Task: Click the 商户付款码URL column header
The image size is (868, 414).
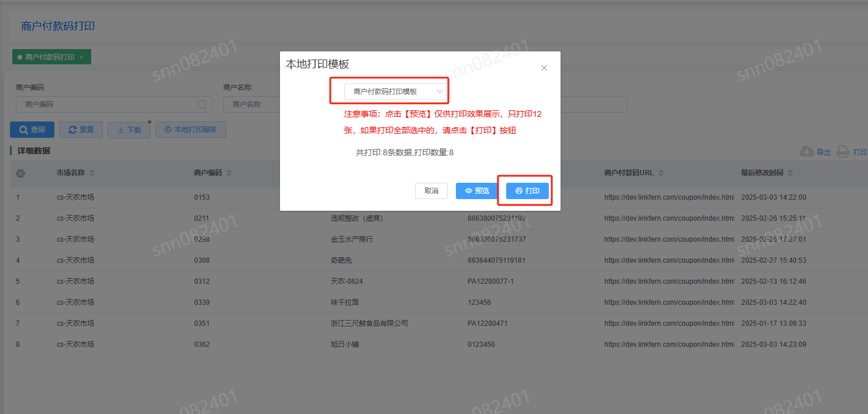Action: (x=629, y=173)
